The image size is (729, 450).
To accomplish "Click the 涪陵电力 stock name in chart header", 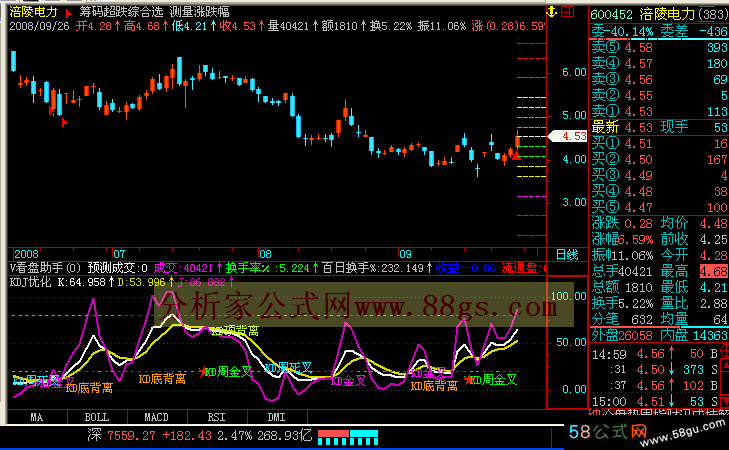I will click(33, 12).
